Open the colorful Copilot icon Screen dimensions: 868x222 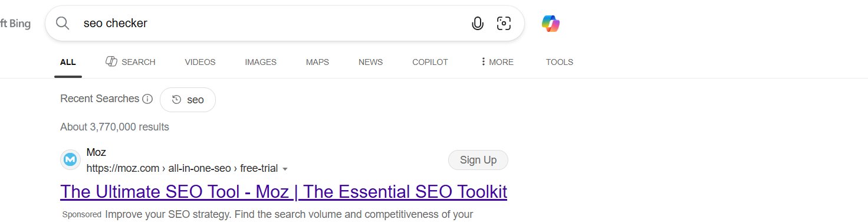tap(551, 24)
